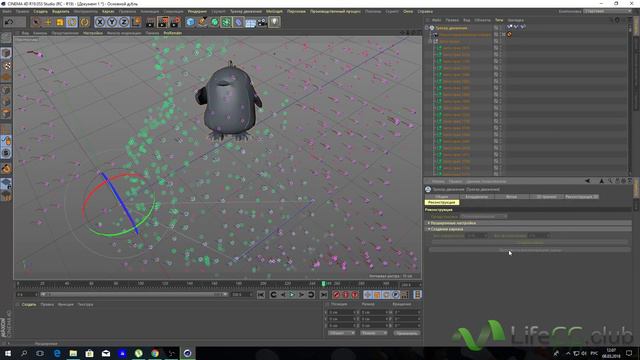Add a Light object

click(x=274, y=22)
